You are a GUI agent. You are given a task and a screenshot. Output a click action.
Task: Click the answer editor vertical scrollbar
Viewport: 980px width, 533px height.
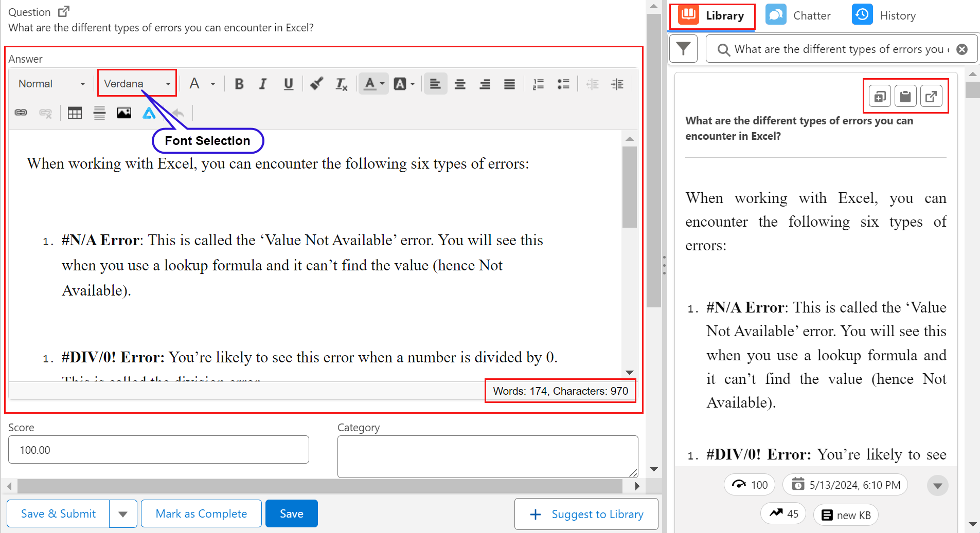pyautogui.click(x=629, y=187)
